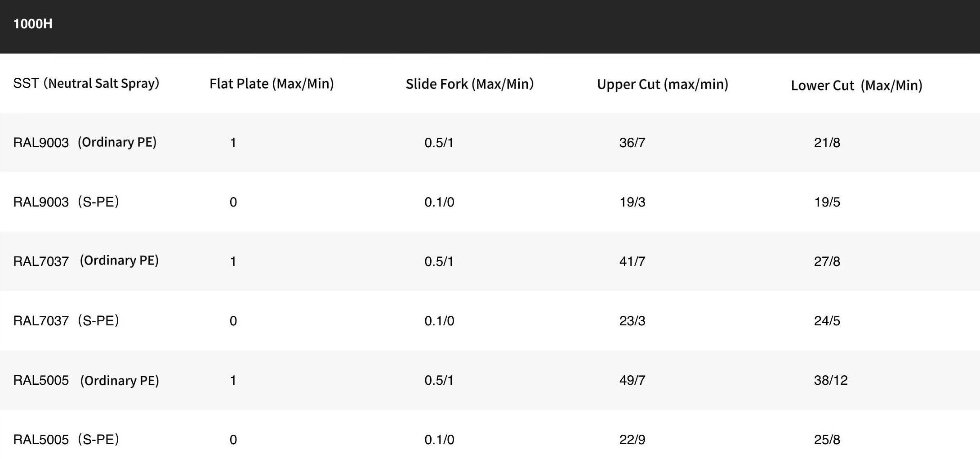This screenshot has width=980, height=459.
Task: Select the SST (Neutral Salt Spray) header
Action: (86, 83)
